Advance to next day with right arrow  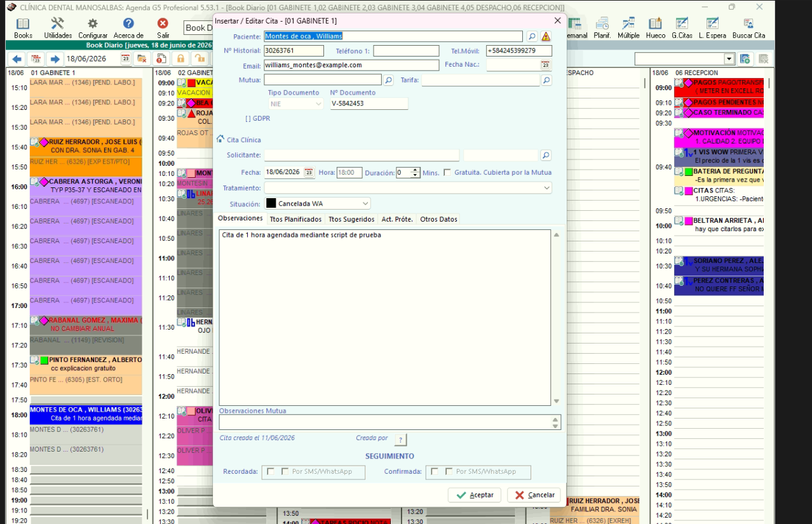(x=55, y=59)
